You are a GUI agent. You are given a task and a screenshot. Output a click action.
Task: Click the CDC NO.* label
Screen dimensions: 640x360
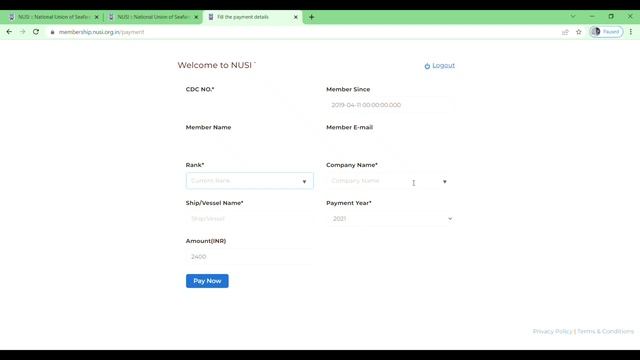[200, 89]
